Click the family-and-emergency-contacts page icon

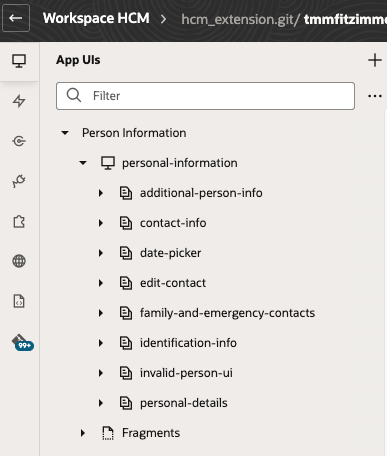click(126, 313)
